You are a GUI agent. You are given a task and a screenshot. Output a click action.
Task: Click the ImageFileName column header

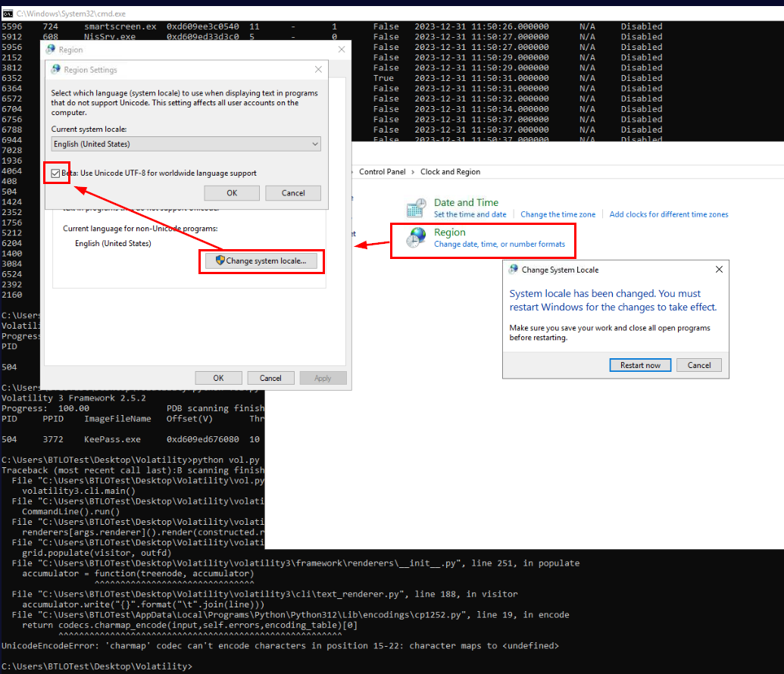click(x=117, y=419)
